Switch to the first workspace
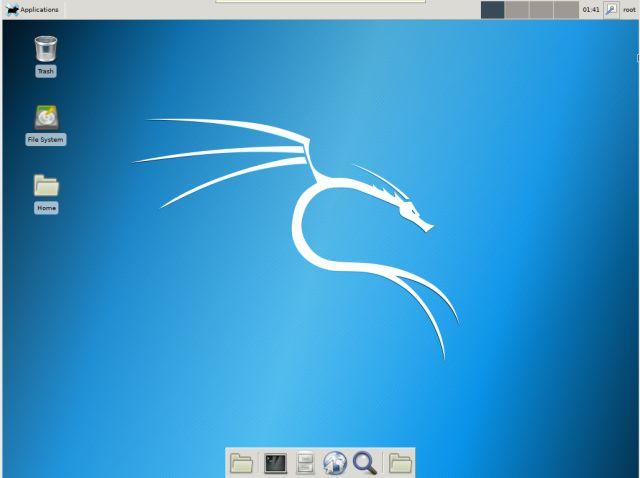The height and width of the screenshot is (478, 640). coord(493,9)
